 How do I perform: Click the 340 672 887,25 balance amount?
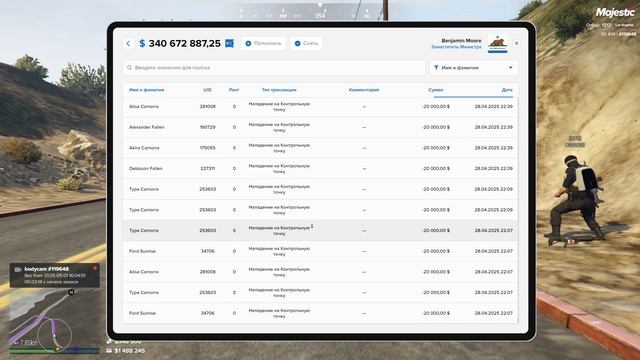pyautogui.click(x=184, y=43)
